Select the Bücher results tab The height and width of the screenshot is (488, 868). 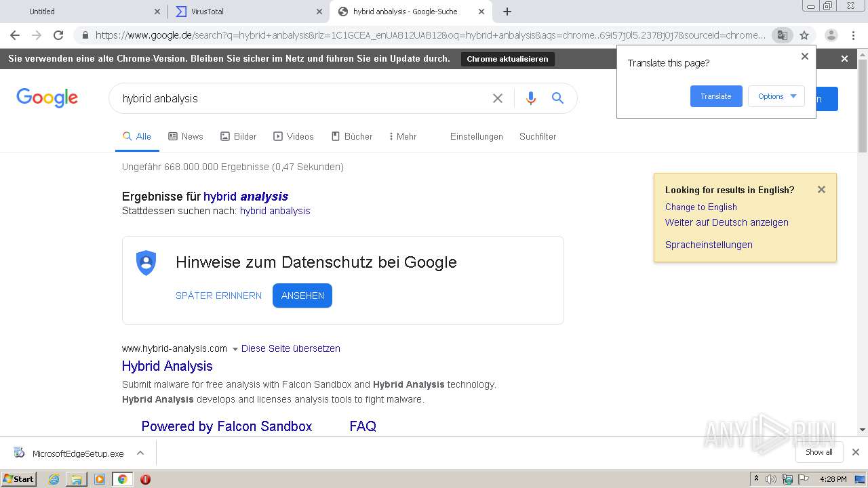(x=352, y=136)
